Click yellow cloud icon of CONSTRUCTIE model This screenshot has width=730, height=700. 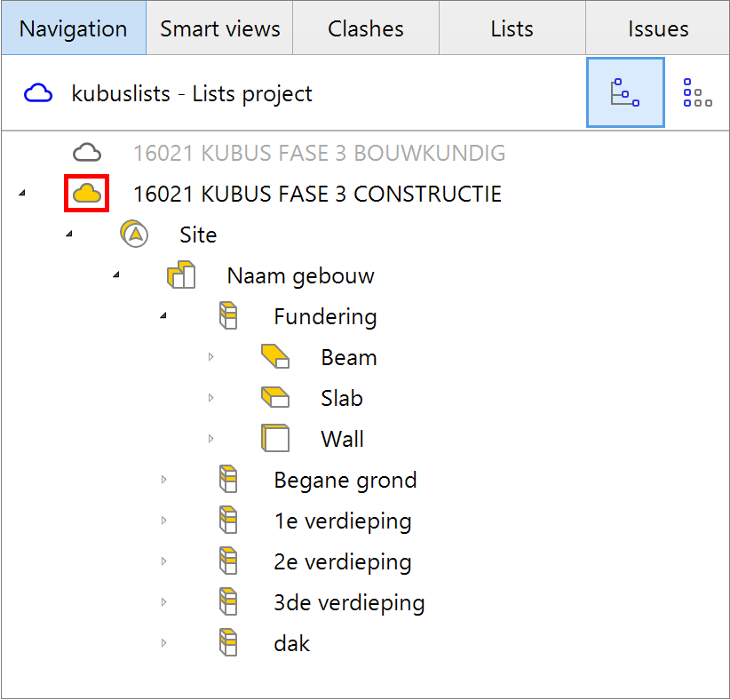pos(87,194)
